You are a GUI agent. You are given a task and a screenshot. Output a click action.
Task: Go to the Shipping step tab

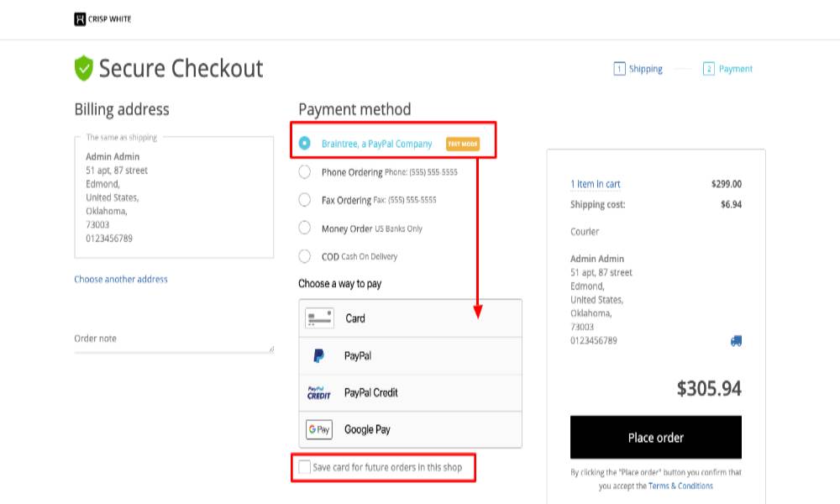[x=638, y=69]
